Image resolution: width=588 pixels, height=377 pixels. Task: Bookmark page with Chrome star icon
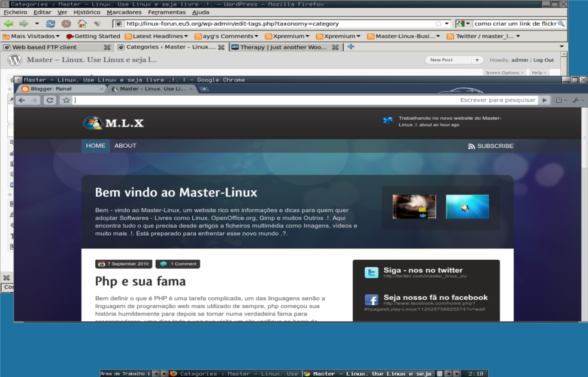(x=66, y=100)
